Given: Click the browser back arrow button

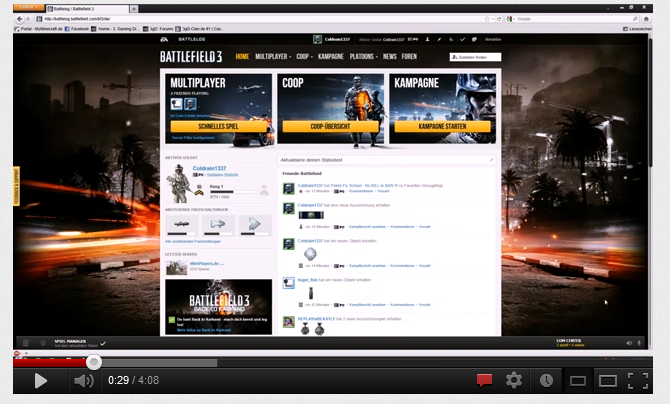Looking at the screenshot, I should pos(19,19).
